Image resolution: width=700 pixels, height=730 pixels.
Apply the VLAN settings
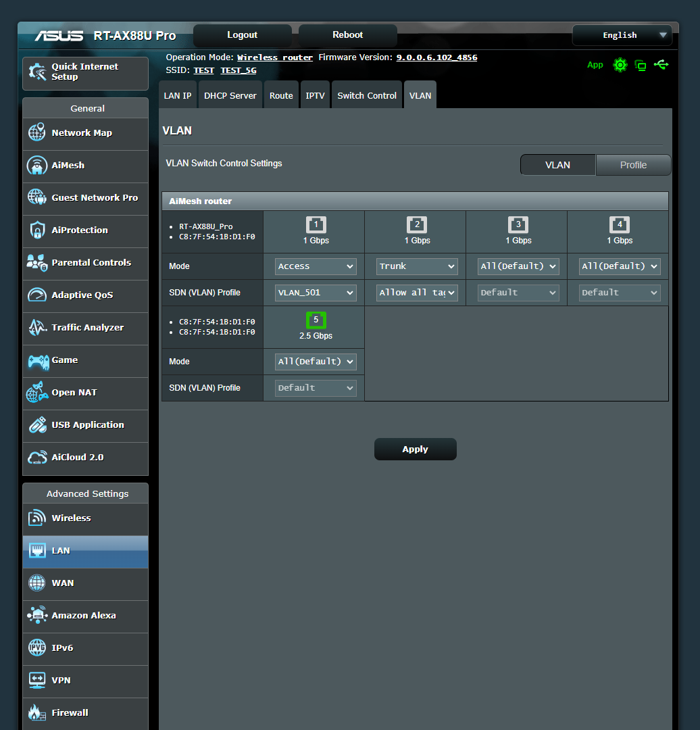[x=415, y=449]
